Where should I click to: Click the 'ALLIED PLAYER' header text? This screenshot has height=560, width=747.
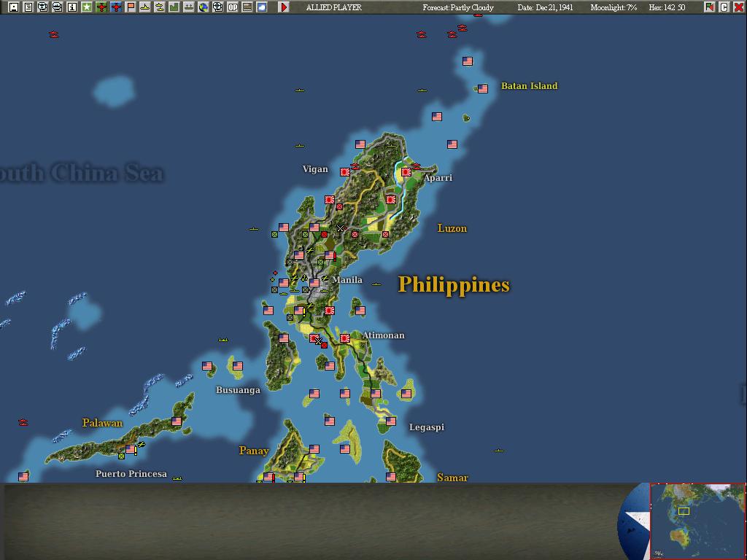click(334, 7)
